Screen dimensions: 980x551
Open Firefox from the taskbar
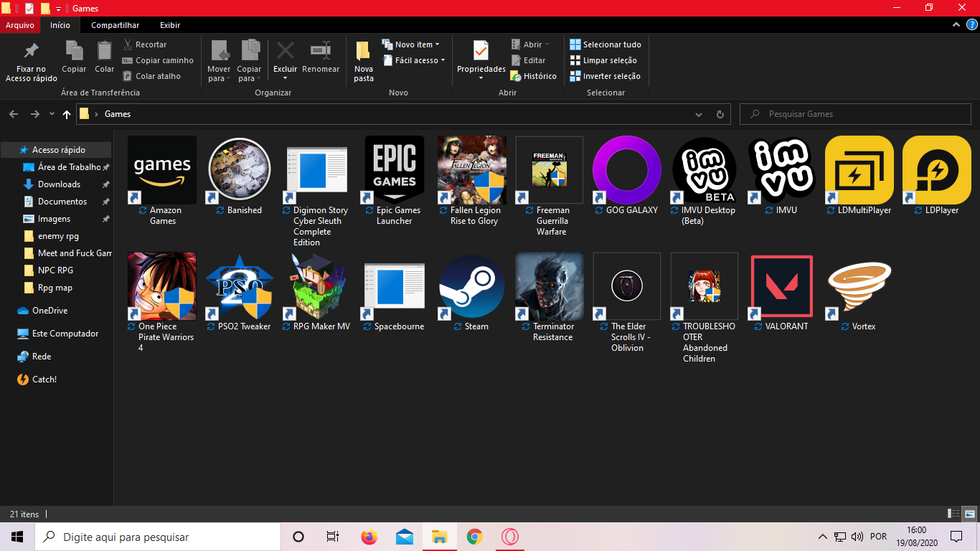(369, 537)
